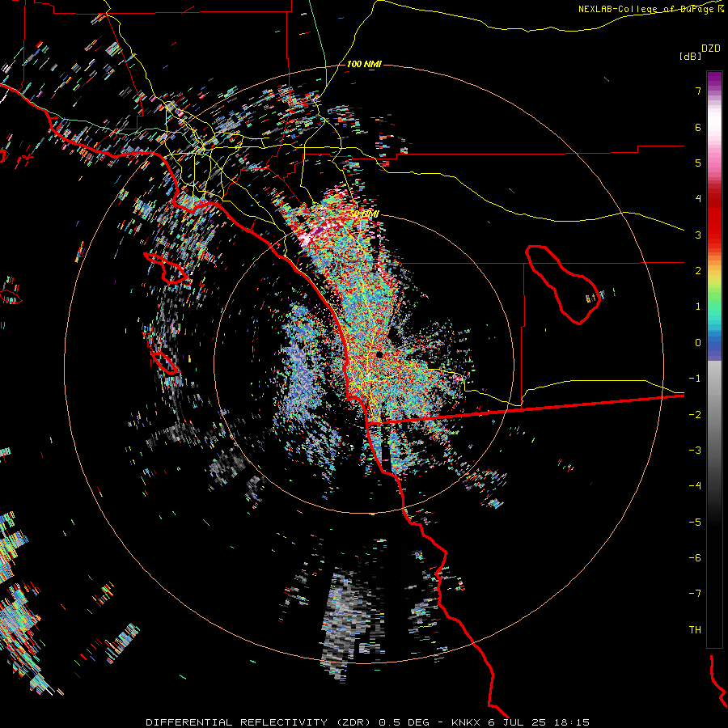Click the 100 NMI range ring label
Screen dimensions: 728x728
click(x=364, y=64)
